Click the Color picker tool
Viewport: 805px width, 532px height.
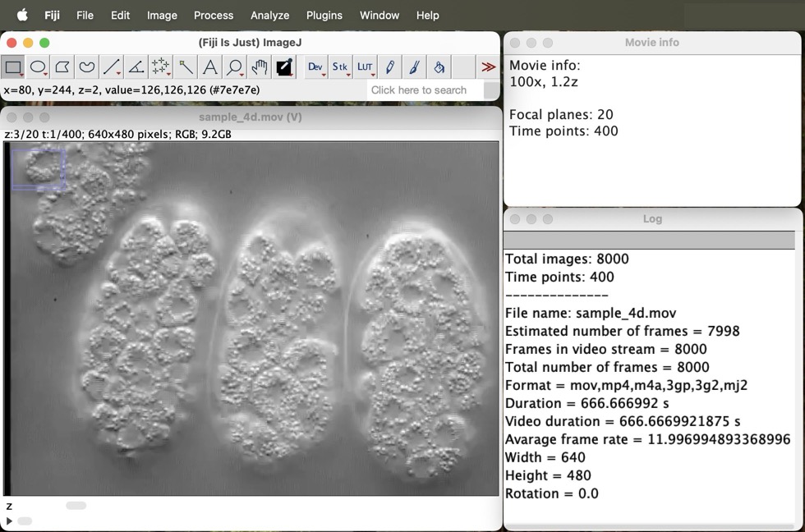284,67
